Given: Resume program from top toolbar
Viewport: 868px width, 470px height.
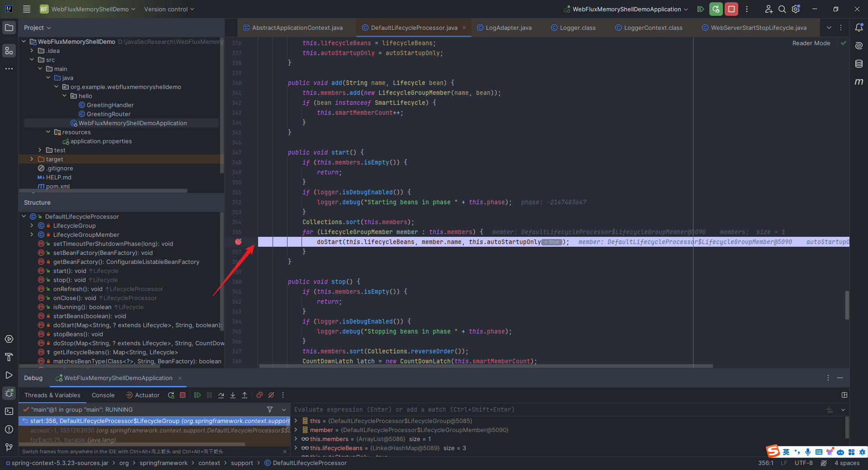Looking at the screenshot, I should pos(700,9).
